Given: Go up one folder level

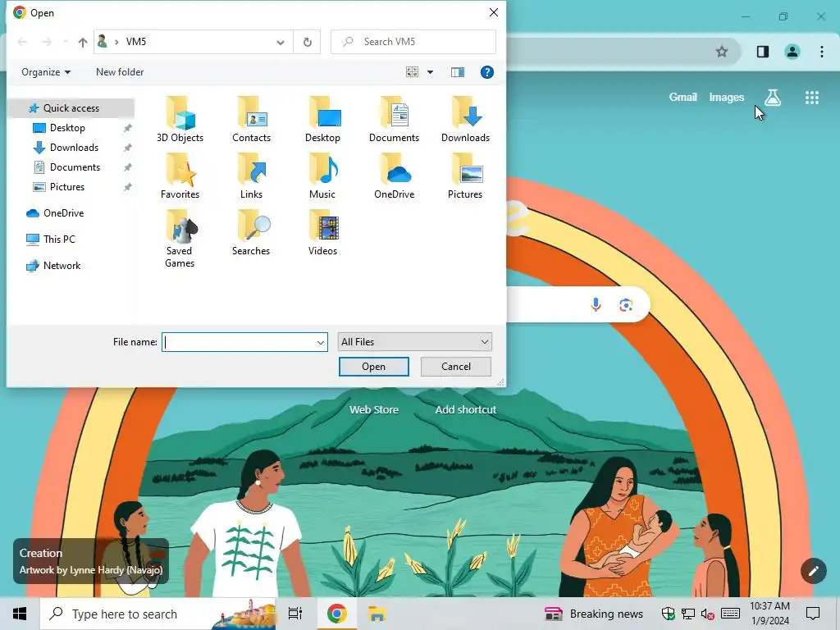Looking at the screenshot, I should pos(83,43).
